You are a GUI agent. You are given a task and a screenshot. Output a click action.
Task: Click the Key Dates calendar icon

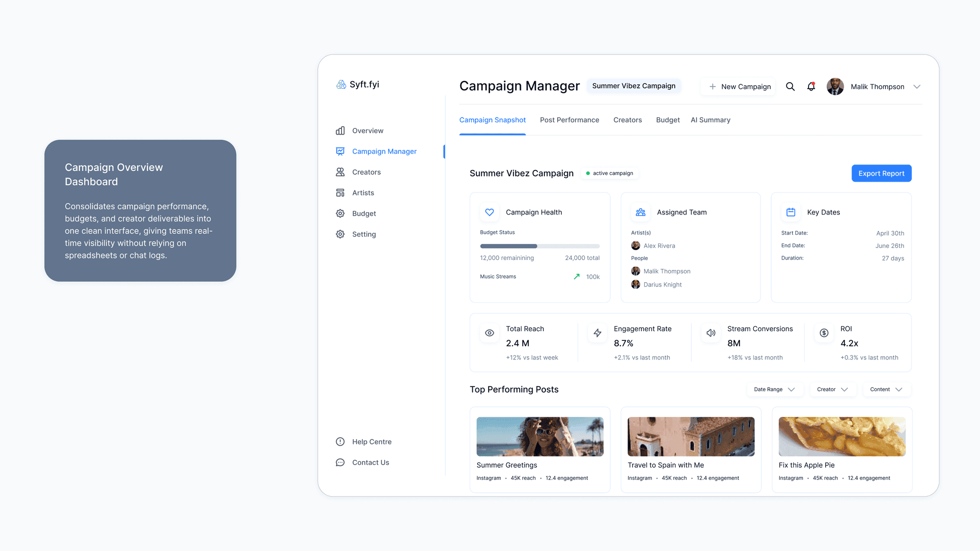[791, 212]
